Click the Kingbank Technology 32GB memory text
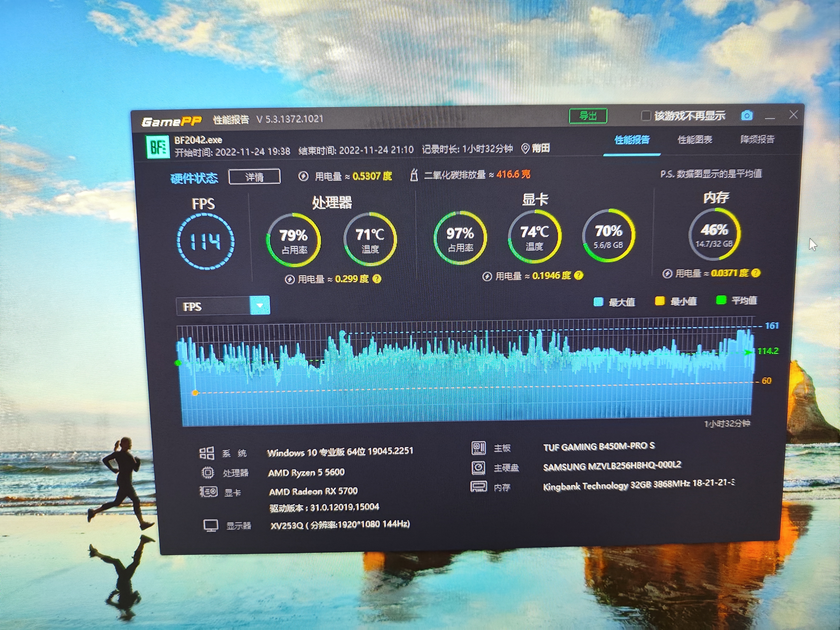840x630 pixels. 639,484
